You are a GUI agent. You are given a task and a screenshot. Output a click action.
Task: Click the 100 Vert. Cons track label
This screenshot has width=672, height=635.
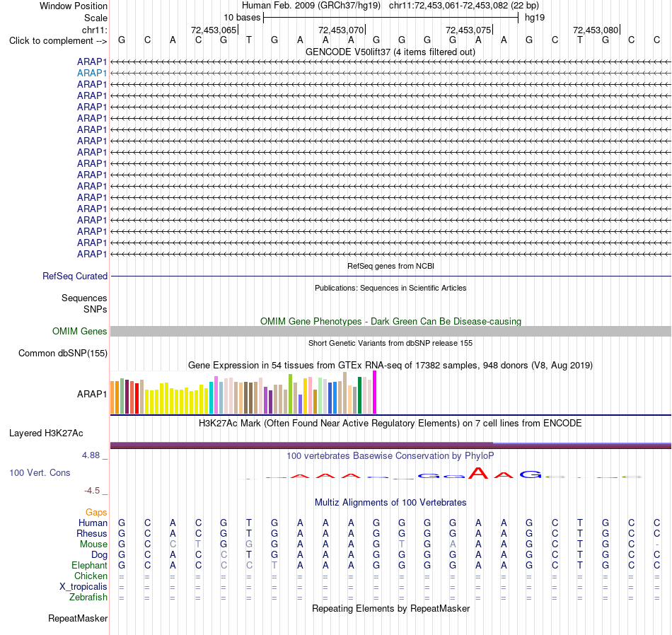pyautogui.click(x=40, y=472)
